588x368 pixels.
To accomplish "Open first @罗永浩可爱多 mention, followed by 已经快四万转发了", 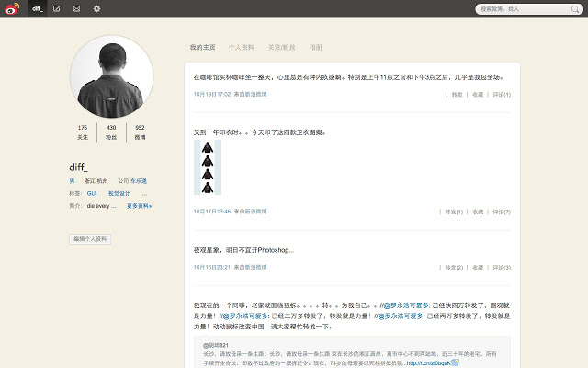I will coord(407,305).
